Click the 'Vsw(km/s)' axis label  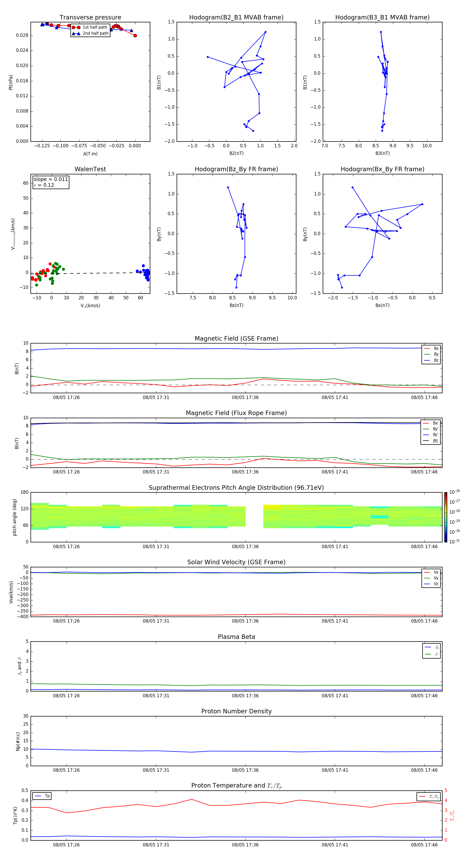11,592
